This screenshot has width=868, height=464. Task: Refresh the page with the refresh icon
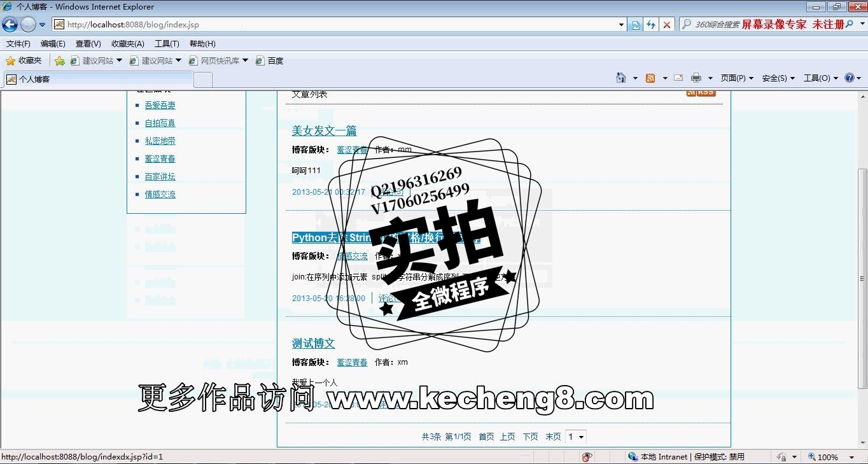[x=650, y=25]
